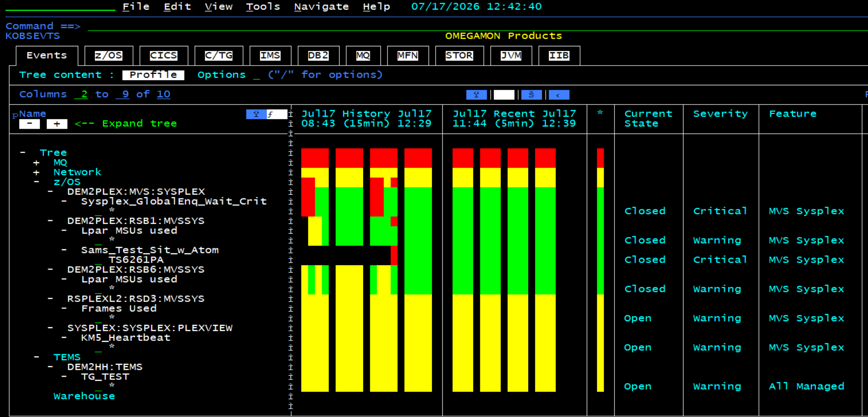
Task: Switch to the C/TG tab
Action: (219, 55)
